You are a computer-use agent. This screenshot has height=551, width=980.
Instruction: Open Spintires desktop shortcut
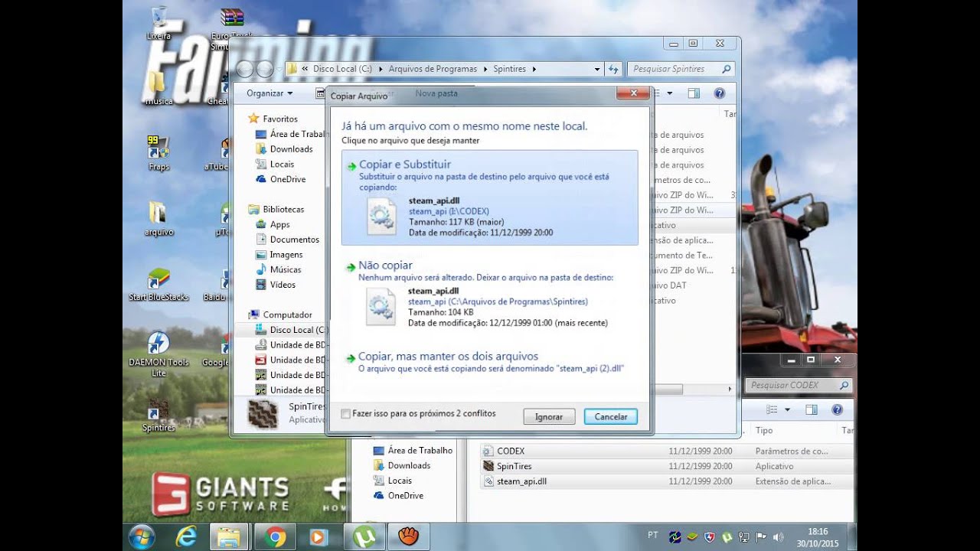click(x=158, y=416)
